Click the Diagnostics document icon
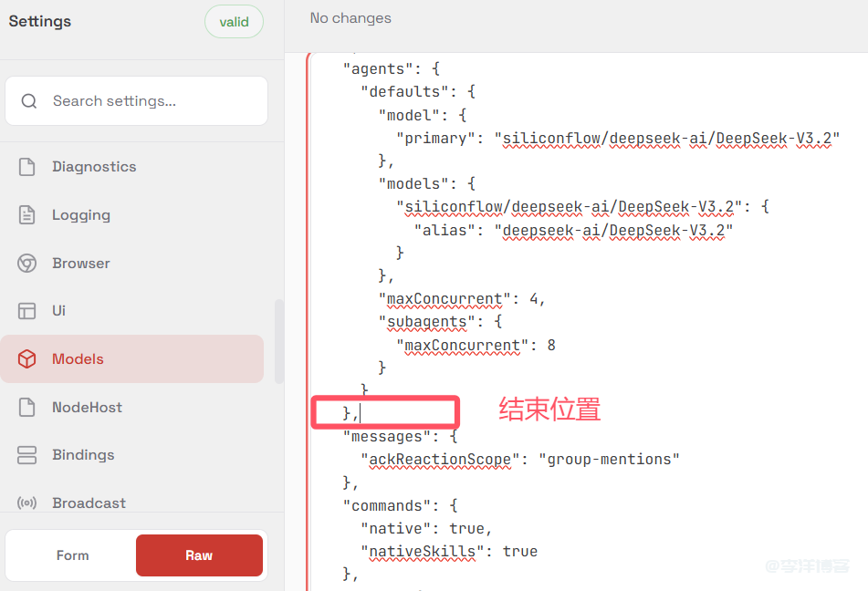 pos(26,166)
